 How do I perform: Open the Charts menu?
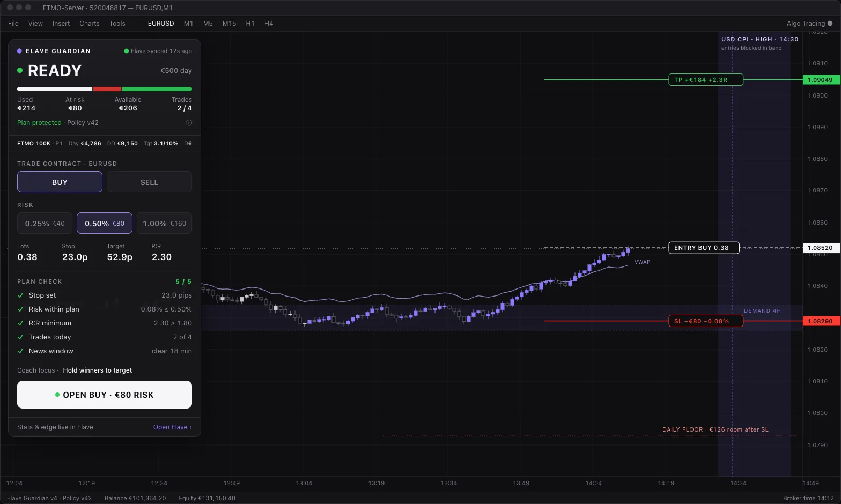[x=90, y=24]
